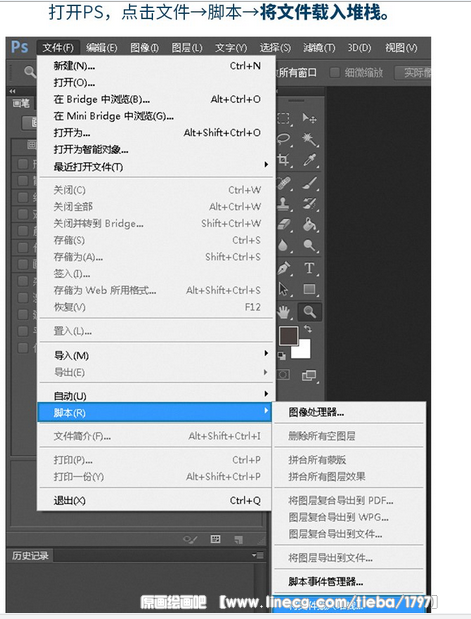471x619 pixels.
Task: Select the Clone Stamp tool
Action: pyautogui.click(x=284, y=204)
